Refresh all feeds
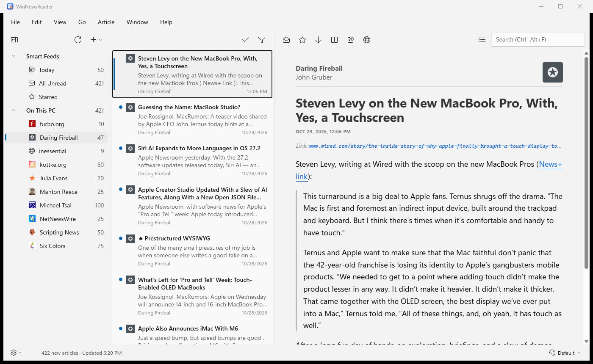593x364 pixels. pos(78,40)
